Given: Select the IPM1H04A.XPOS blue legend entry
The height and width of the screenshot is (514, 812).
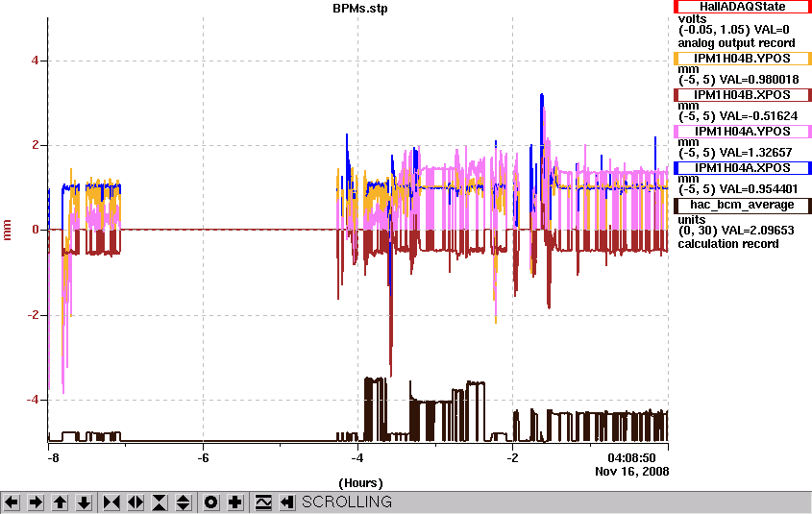Looking at the screenshot, I should pyautogui.click(x=743, y=168).
